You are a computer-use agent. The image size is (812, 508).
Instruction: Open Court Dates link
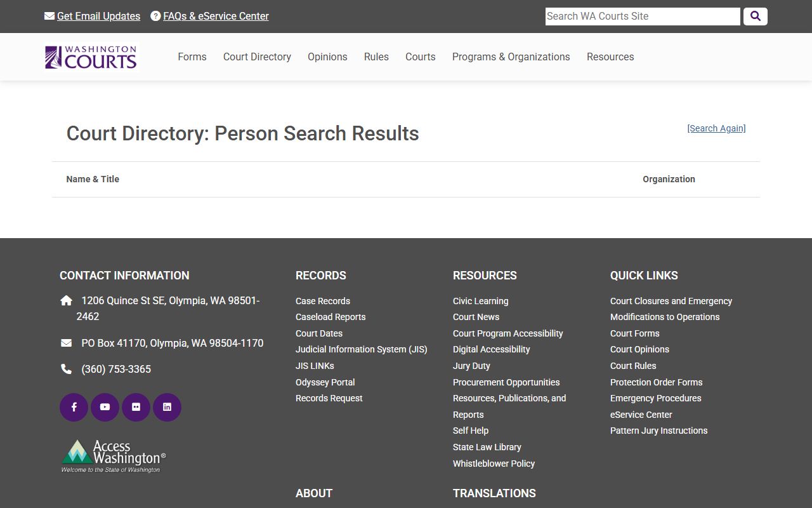[x=319, y=333]
